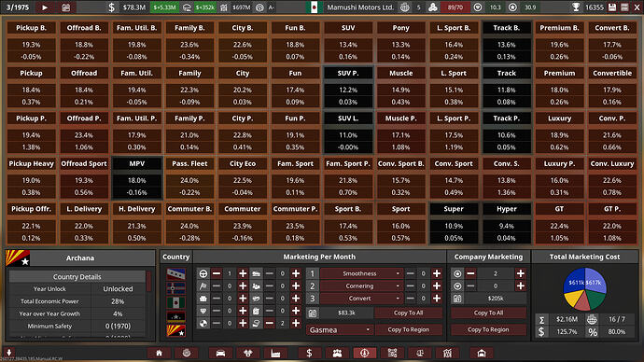Image resolution: width=644 pixels, height=362 pixels.
Task: Open the garage icon at the right of bottom navigation
Action: pyautogui.click(x=482, y=353)
